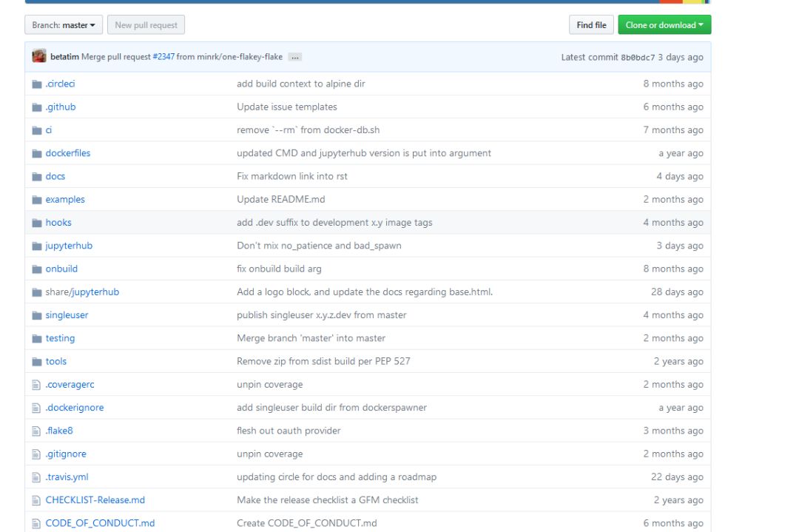The image size is (799, 532).
Task: Click the folder icon beside ci
Action: (x=37, y=130)
